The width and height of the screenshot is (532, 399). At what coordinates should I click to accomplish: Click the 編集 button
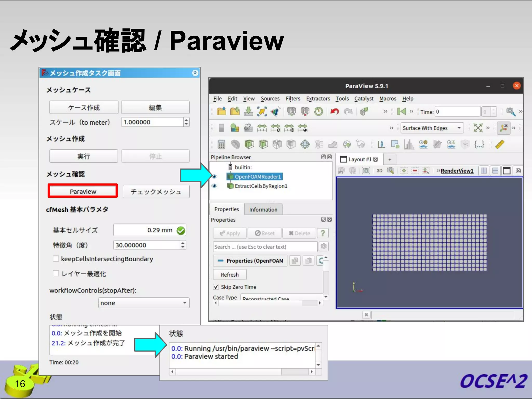(155, 107)
